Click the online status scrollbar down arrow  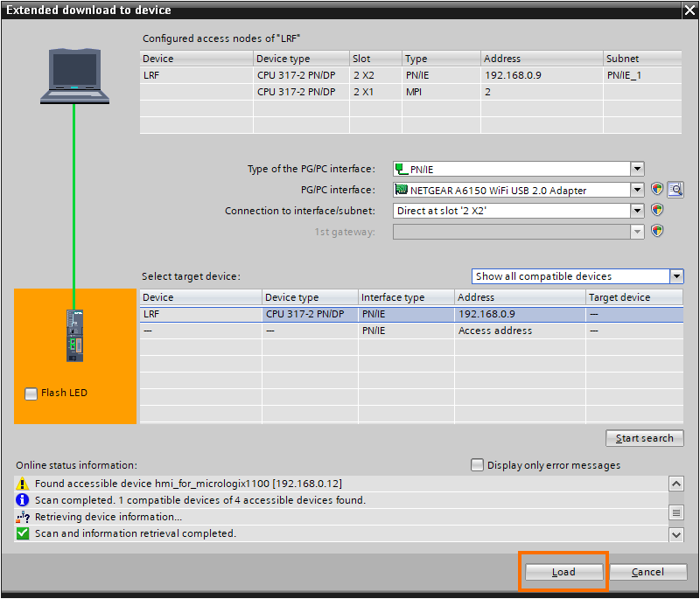676,534
